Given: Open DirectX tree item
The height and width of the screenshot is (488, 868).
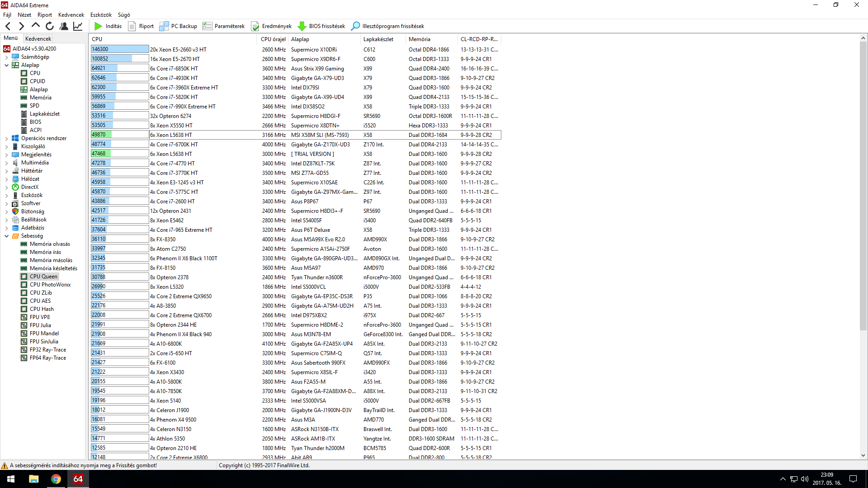Looking at the screenshot, I should pos(30,187).
